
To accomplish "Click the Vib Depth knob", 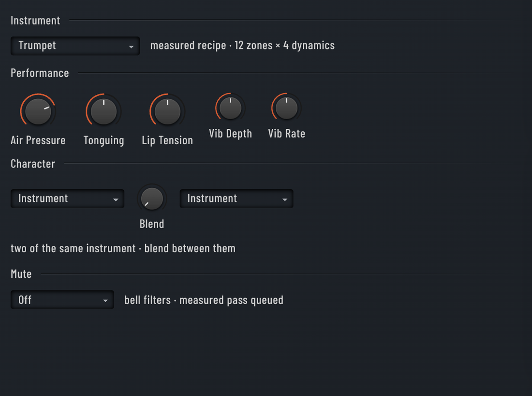I will [230, 108].
